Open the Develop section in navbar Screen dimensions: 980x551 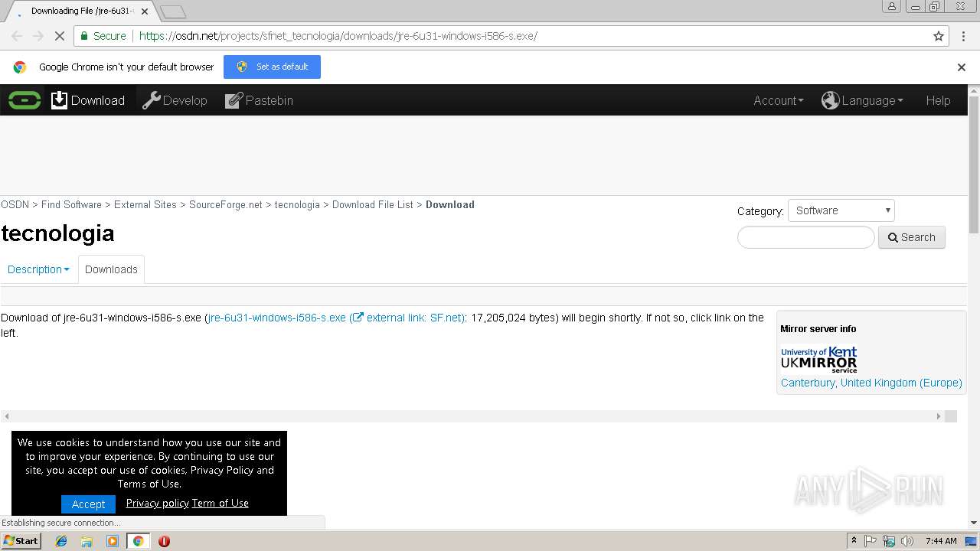tap(175, 100)
